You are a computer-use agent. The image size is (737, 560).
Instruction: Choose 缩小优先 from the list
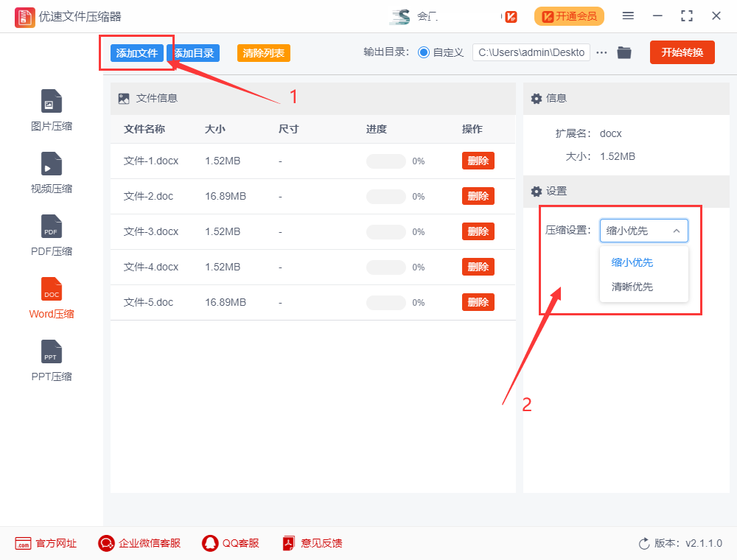click(632, 262)
